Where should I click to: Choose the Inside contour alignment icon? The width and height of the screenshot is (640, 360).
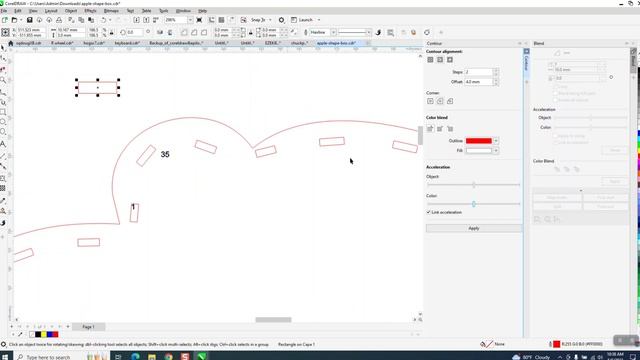[x=440, y=60]
